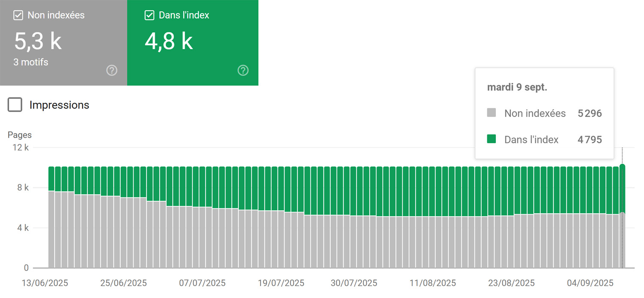Click the 07/07/2025 axis date
The height and width of the screenshot is (298, 644).
(202, 283)
